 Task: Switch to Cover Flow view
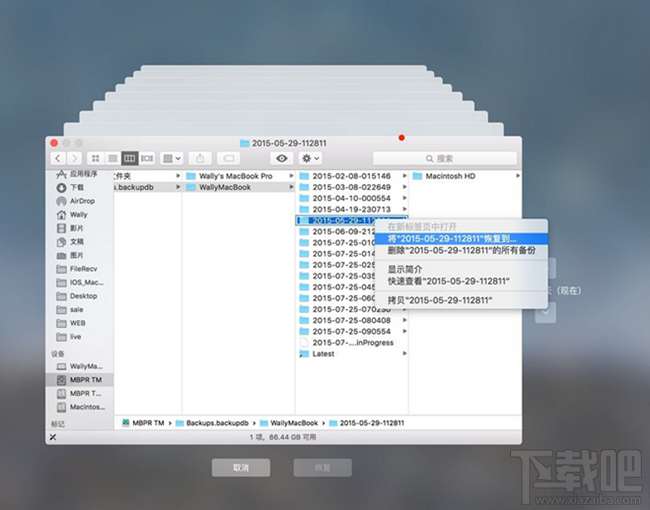point(146,158)
